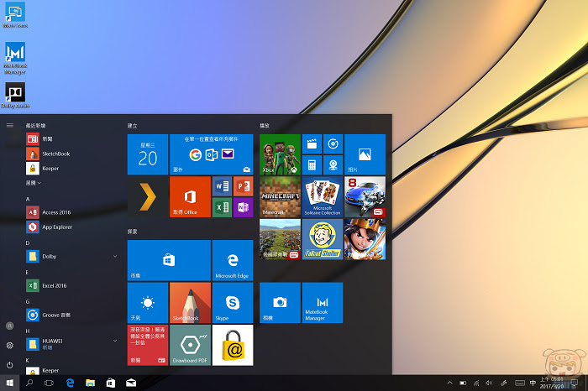Launch OneNote from the small tile
The image size is (588, 391).
tap(243, 207)
